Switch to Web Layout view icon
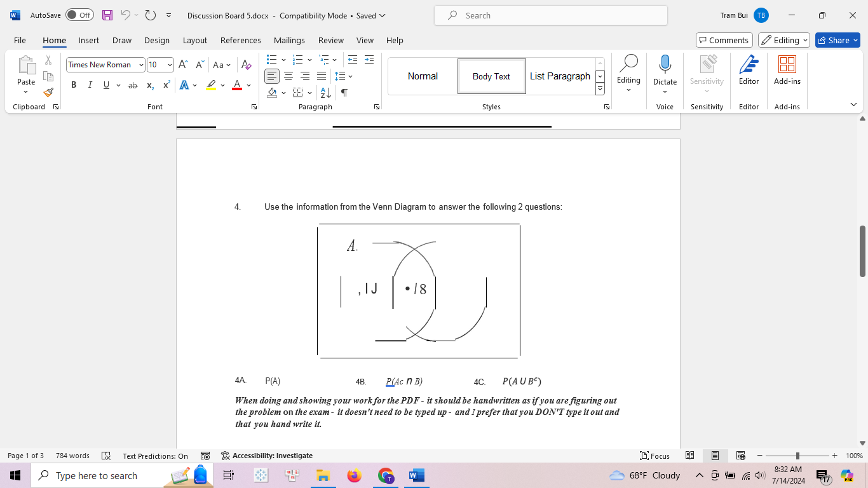Image resolution: width=868 pixels, height=488 pixels. [x=740, y=456]
